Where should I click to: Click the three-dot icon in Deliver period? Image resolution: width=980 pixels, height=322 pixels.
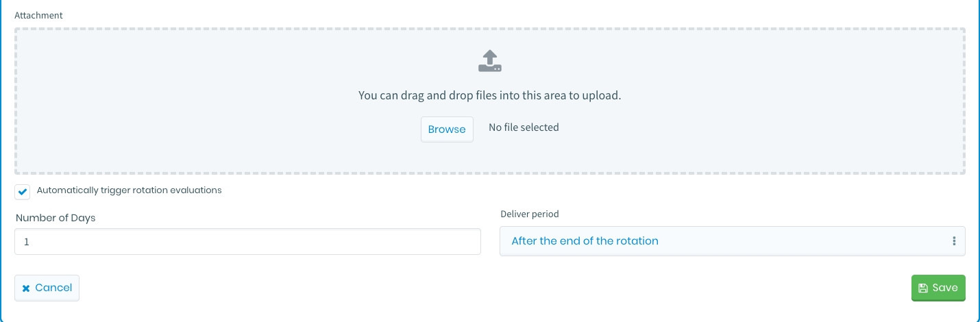pyautogui.click(x=953, y=241)
